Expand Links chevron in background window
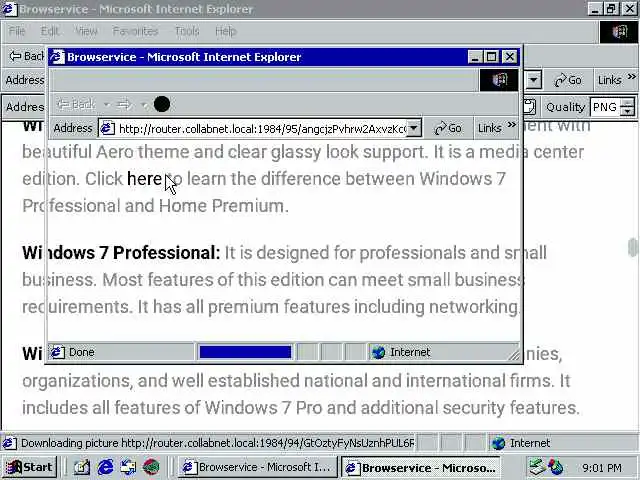640x480 pixels. [631, 76]
